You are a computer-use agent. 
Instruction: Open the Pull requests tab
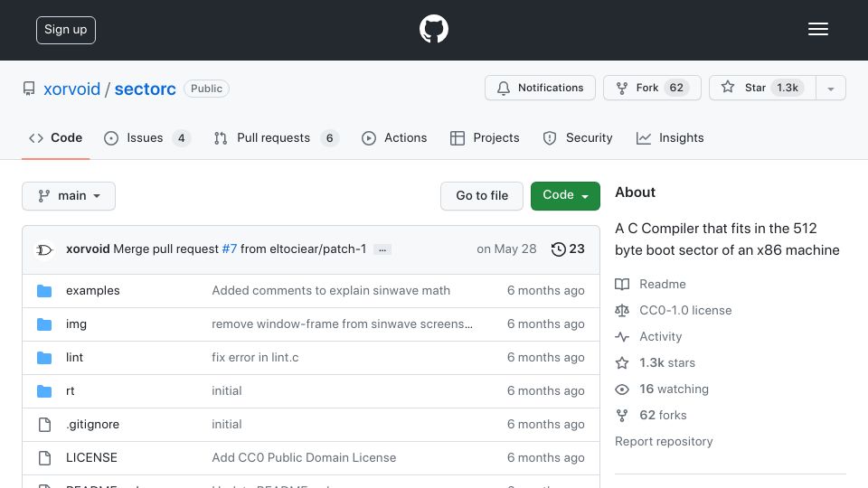pyautogui.click(x=277, y=137)
